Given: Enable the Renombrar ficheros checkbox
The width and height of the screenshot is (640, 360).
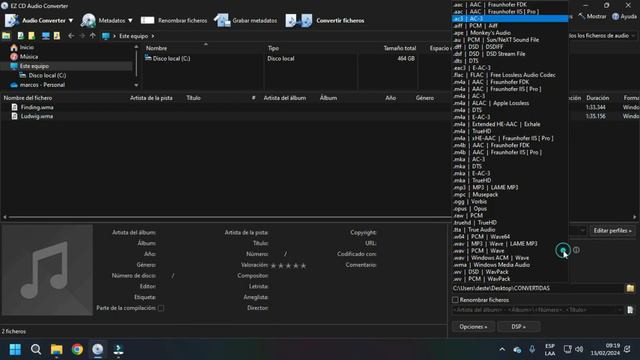Looking at the screenshot, I should (455, 300).
